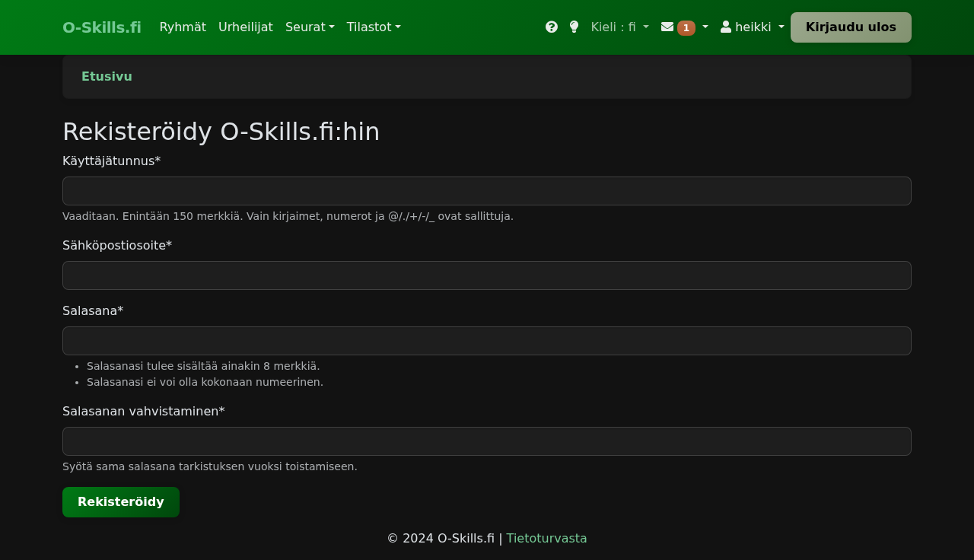Follow the Etusivu breadcrumb link
The height and width of the screenshot is (560, 974).
coord(107,77)
